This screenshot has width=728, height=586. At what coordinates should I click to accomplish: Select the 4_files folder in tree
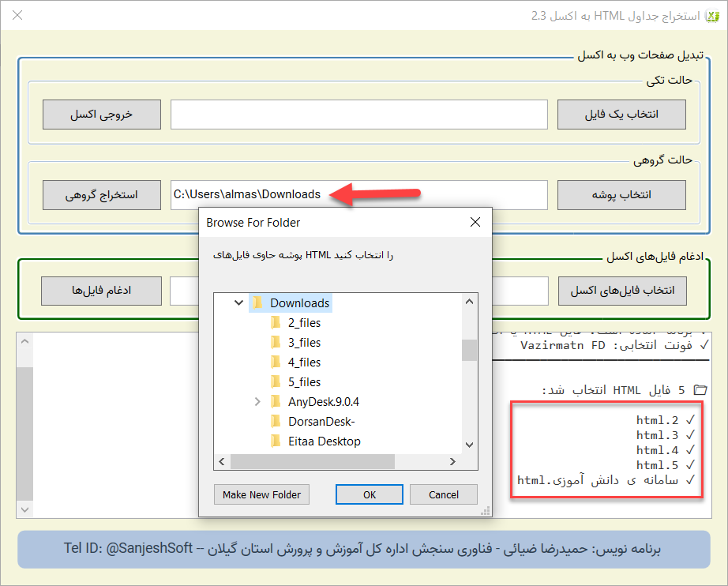(x=304, y=362)
